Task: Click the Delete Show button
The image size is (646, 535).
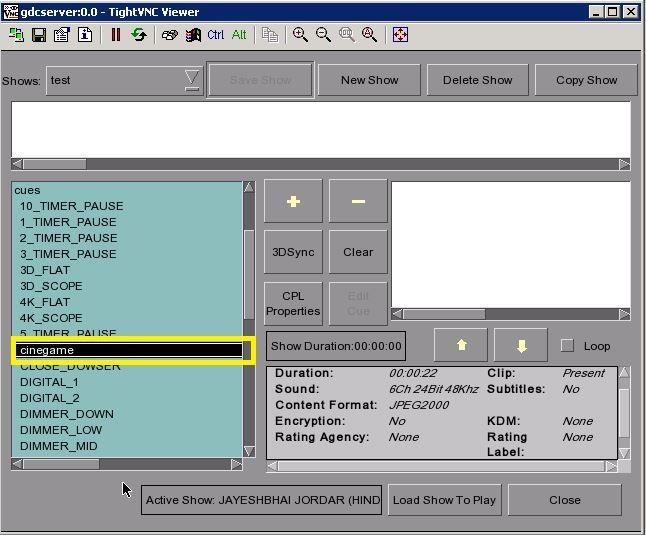Action: click(x=477, y=80)
